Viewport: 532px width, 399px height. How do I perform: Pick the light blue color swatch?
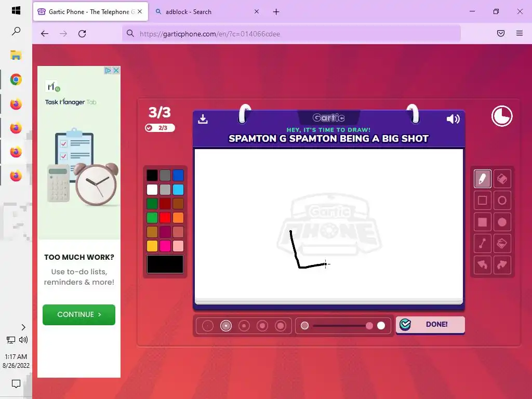click(x=178, y=189)
